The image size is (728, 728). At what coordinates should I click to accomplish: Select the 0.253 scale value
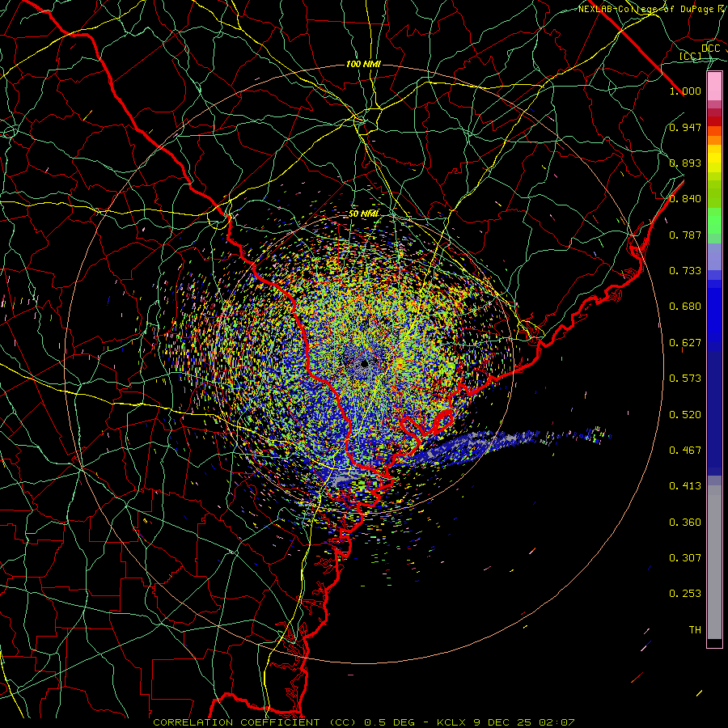[x=685, y=594]
